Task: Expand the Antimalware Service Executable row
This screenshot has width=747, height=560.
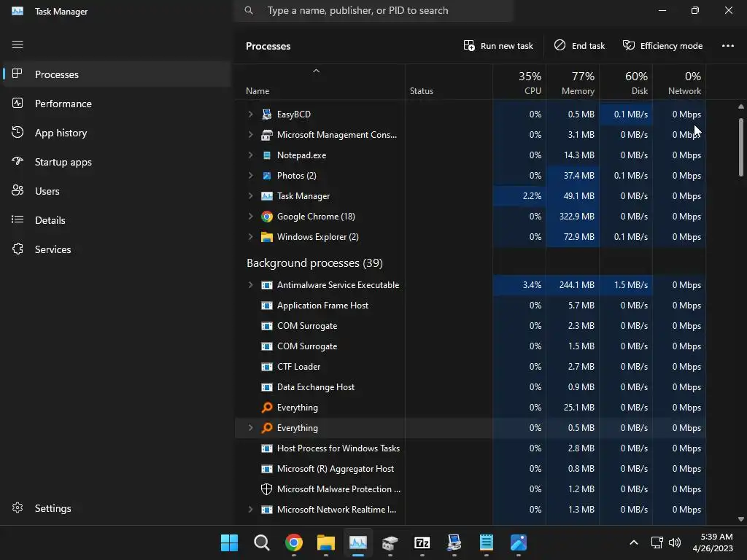Action: [251, 285]
